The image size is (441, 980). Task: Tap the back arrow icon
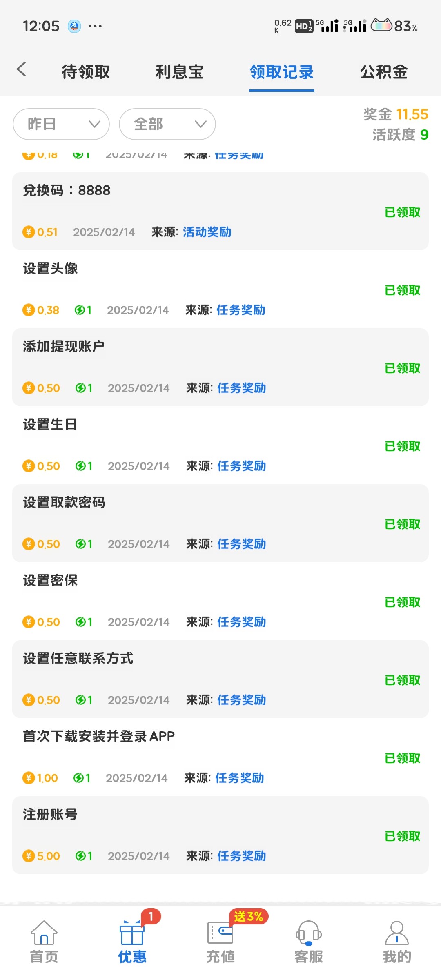coord(22,69)
